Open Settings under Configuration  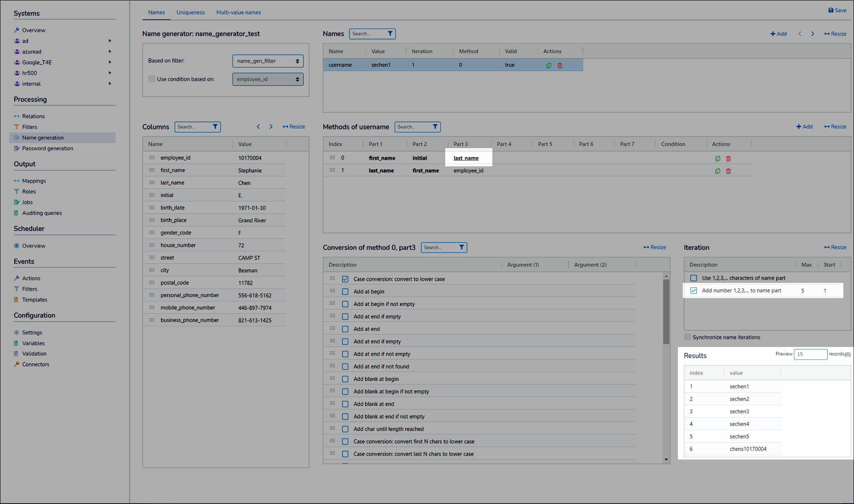[32, 333]
